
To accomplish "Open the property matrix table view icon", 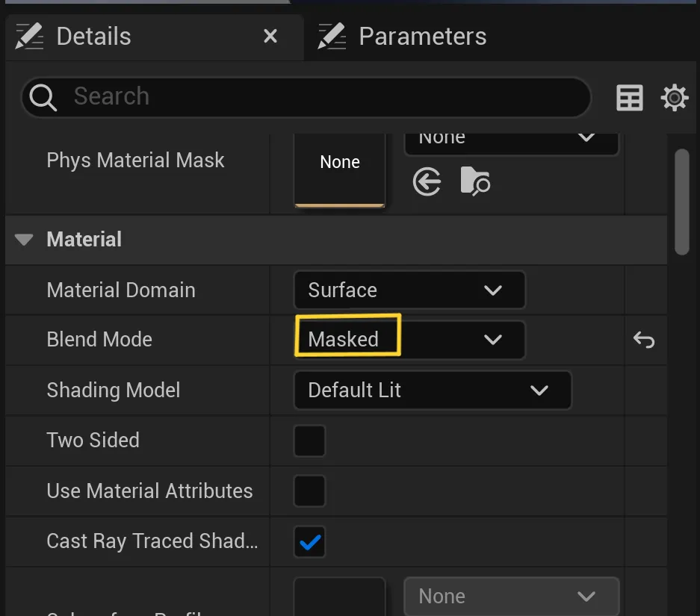I will [630, 97].
